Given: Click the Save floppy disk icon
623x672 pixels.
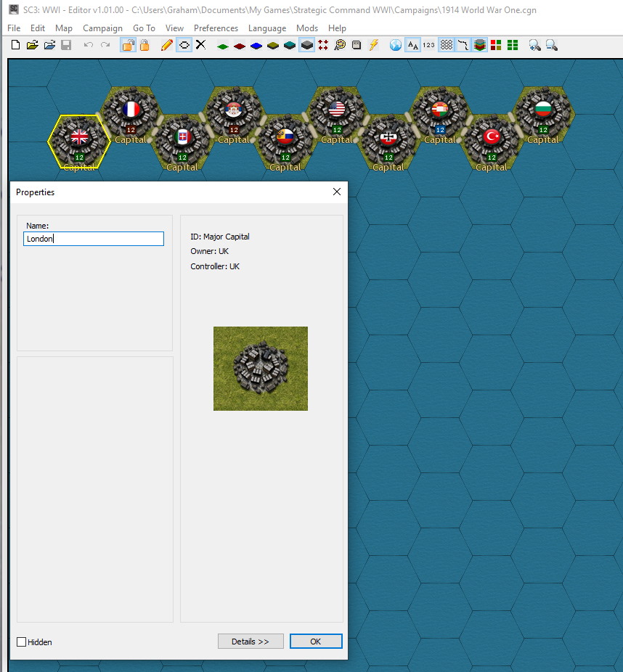Looking at the screenshot, I should tap(66, 45).
